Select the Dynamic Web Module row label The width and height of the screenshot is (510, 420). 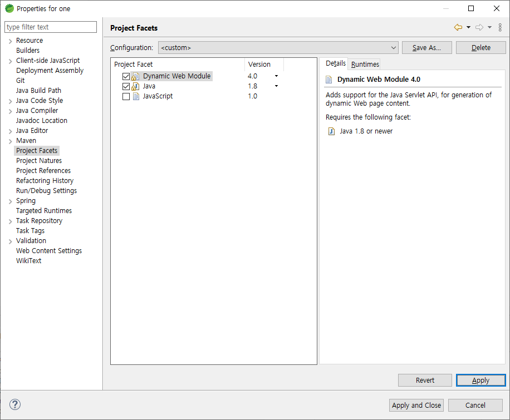pos(176,76)
